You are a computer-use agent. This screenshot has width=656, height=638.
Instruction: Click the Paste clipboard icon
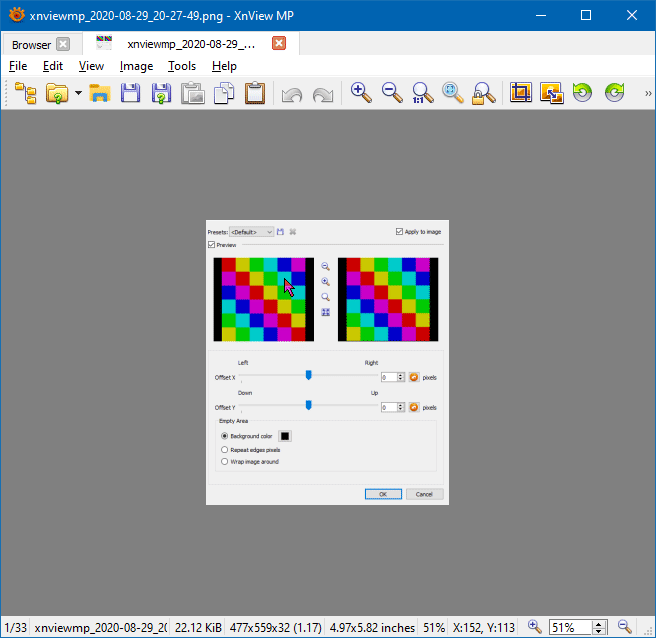(x=255, y=92)
